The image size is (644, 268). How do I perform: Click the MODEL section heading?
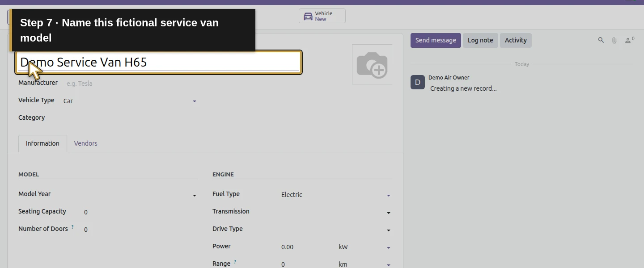(29, 174)
